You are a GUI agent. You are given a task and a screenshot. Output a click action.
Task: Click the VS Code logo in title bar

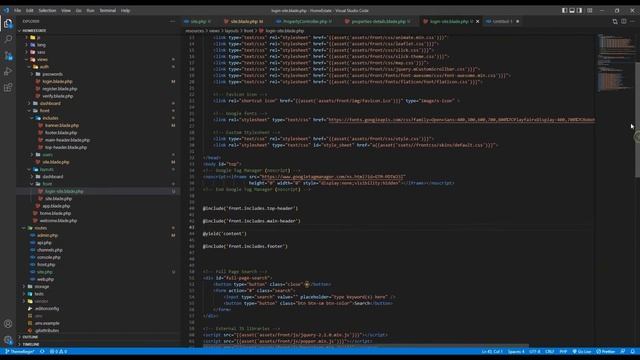[6, 11]
